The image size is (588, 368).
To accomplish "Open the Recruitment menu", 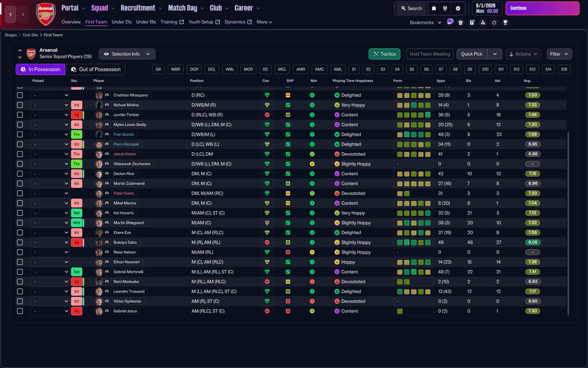I will coord(141,8).
